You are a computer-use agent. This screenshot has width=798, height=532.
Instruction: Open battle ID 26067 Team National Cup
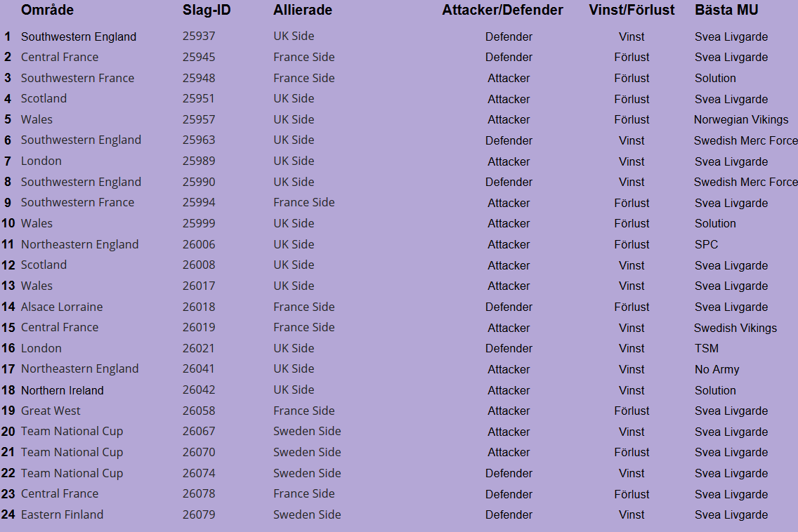(x=199, y=432)
